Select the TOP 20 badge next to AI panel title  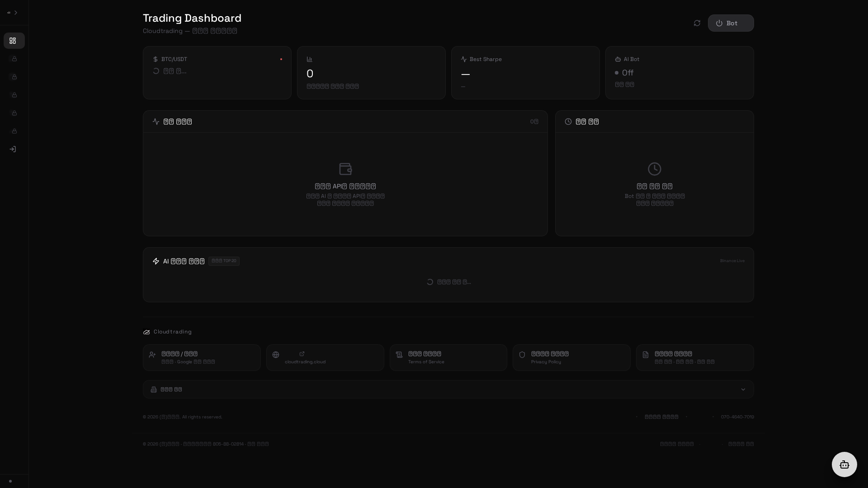click(x=224, y=261)
